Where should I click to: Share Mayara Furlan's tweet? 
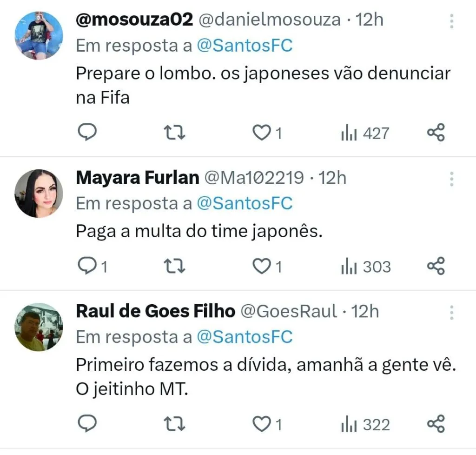(x=436, y=267)
